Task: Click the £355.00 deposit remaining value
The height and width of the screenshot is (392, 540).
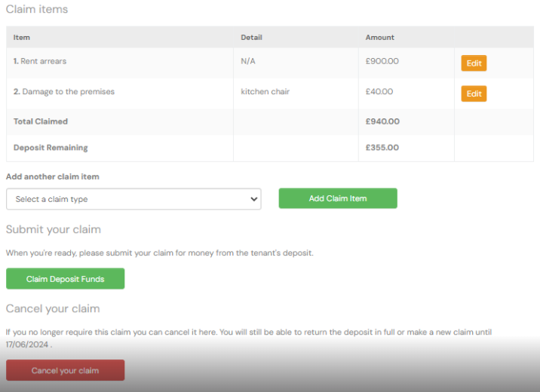Action: pos(382,148)
